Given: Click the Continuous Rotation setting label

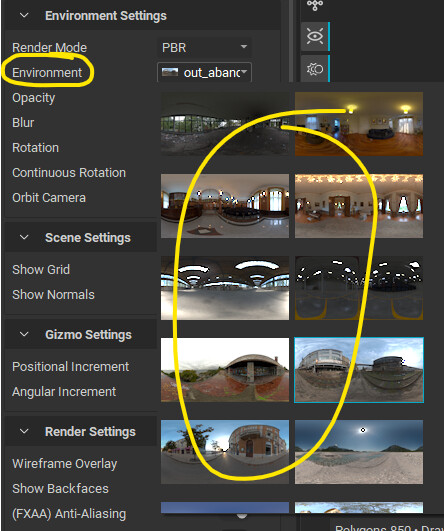Looking at the screenshot, I should (69, 173).
